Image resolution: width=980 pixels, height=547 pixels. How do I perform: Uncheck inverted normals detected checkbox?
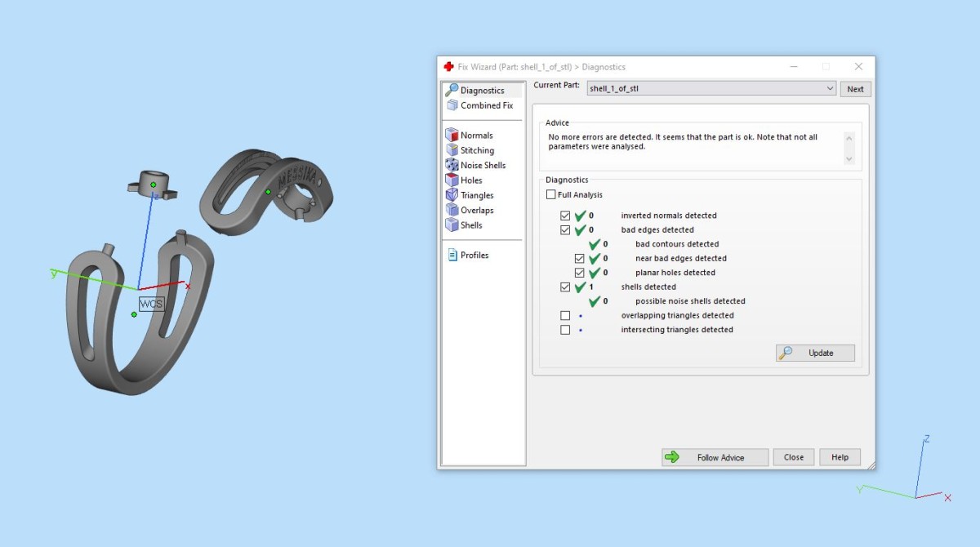565,216
